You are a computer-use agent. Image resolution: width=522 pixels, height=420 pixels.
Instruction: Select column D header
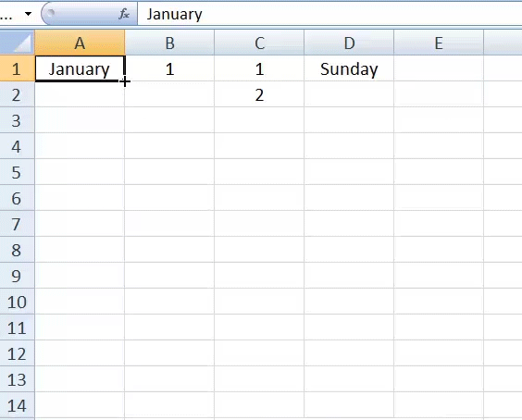[x=349, y=43]
